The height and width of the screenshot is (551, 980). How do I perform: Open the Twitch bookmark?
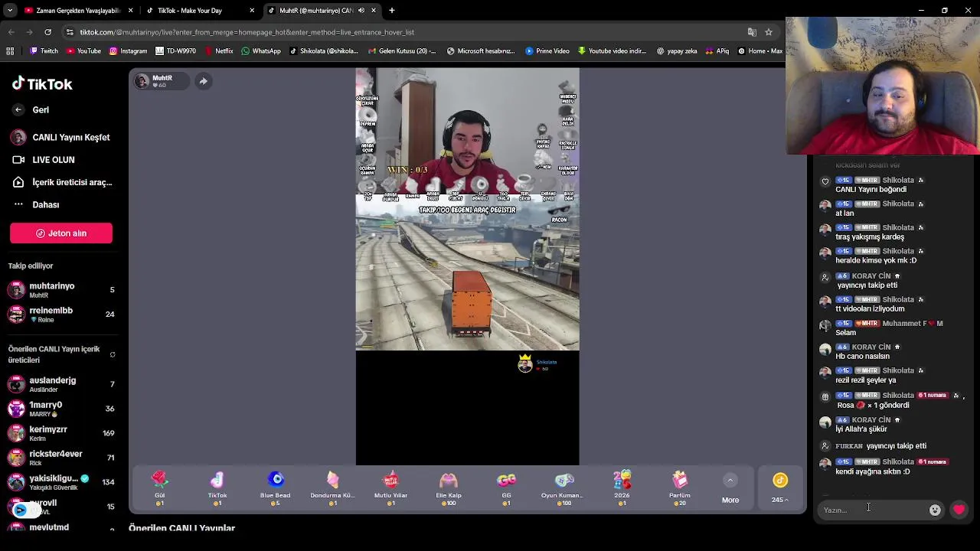(44, 51)
